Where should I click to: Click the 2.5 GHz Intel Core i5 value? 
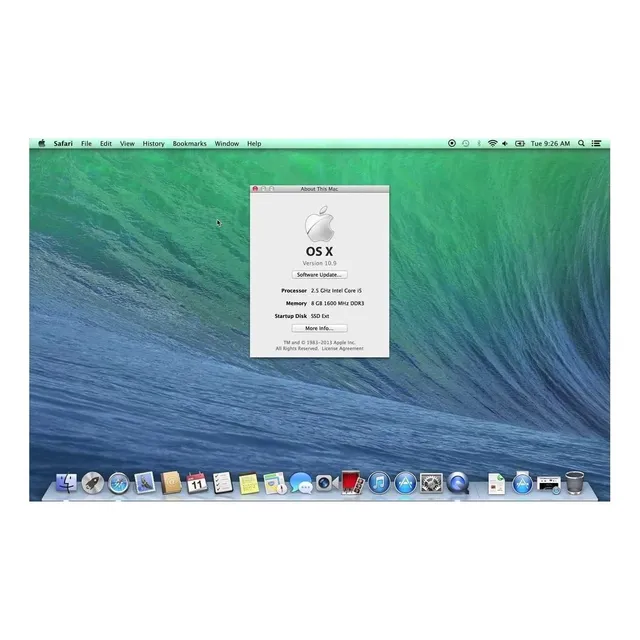[x=336, y=291]
